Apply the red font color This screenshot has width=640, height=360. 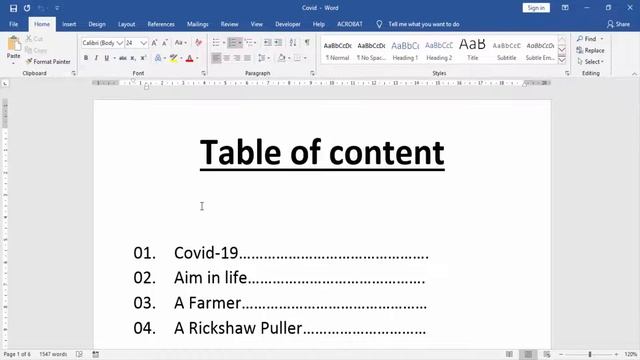click(x=189, y=58)
